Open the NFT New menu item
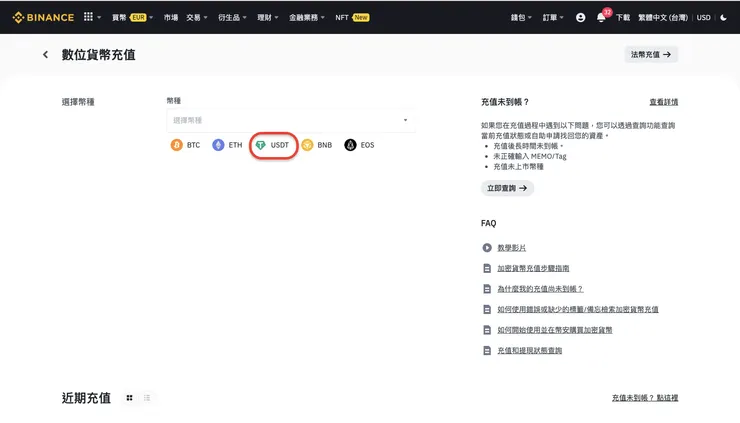 352,17
